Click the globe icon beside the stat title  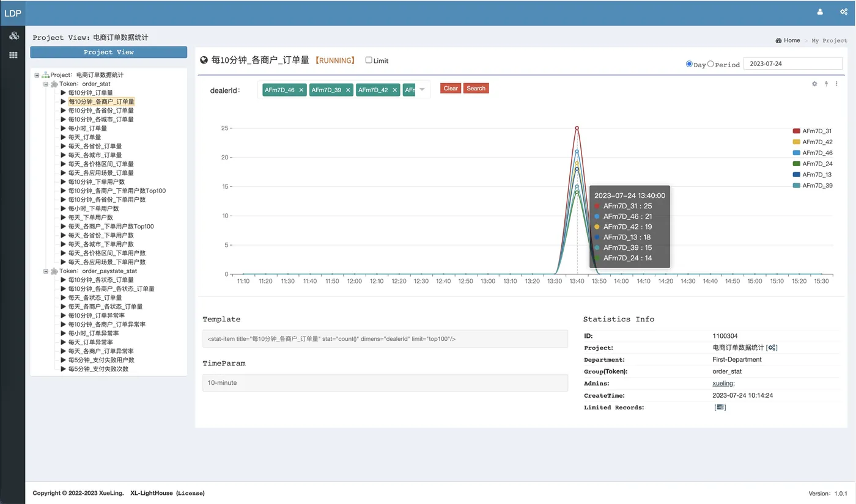[204, 60]
